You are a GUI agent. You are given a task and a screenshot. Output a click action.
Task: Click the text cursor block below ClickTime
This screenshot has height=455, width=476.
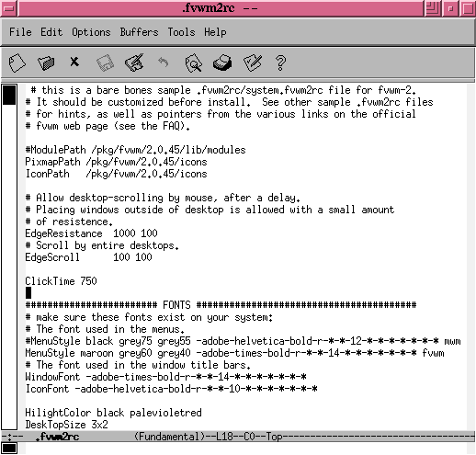[28, 292]
